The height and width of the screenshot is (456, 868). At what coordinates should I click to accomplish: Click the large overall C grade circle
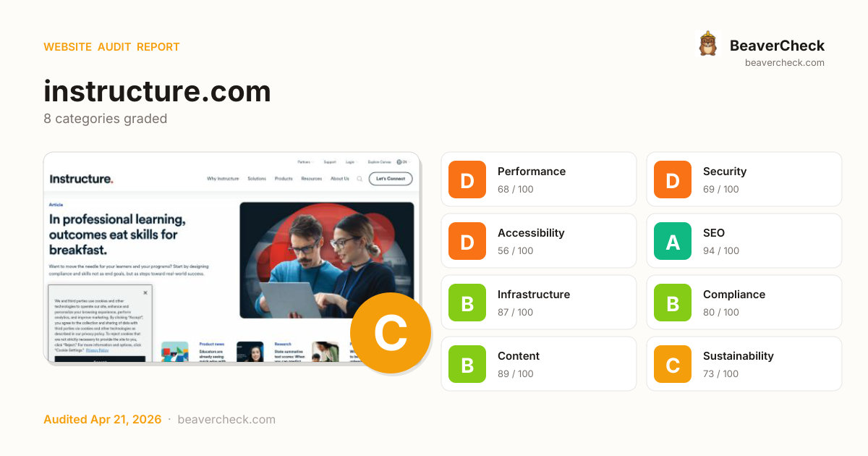pos(391,333)
